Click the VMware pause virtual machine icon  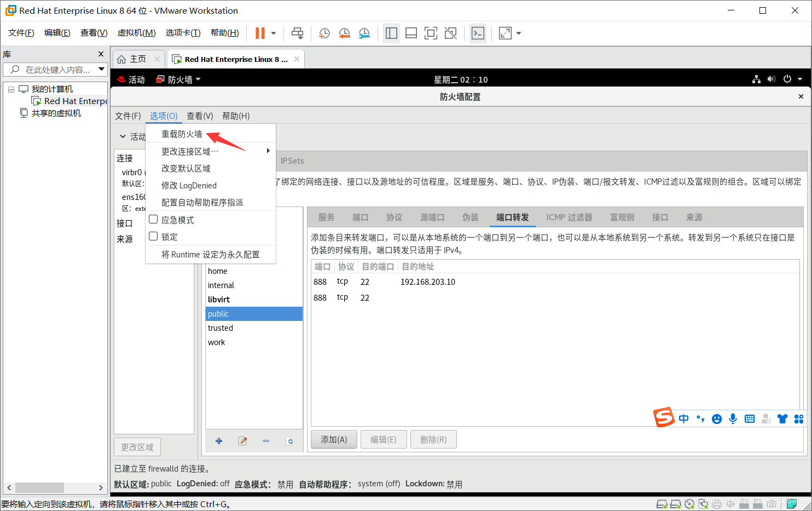[x=260, y=33]
